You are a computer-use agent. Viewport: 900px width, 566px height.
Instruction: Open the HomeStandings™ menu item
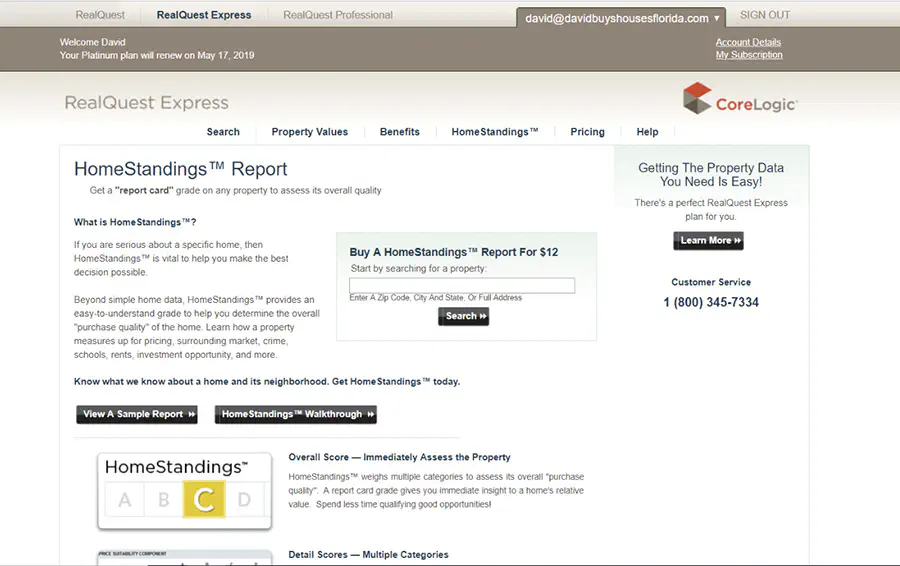(495, 132)
